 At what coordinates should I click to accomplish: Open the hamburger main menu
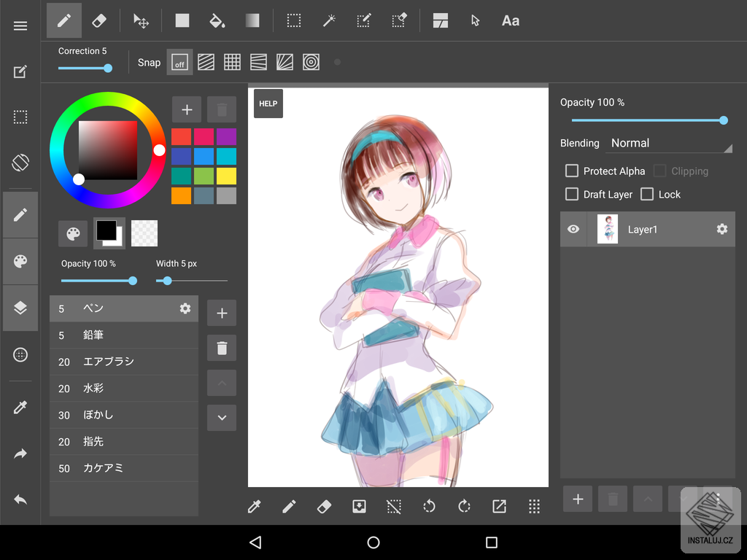click(x=20, y=26)
